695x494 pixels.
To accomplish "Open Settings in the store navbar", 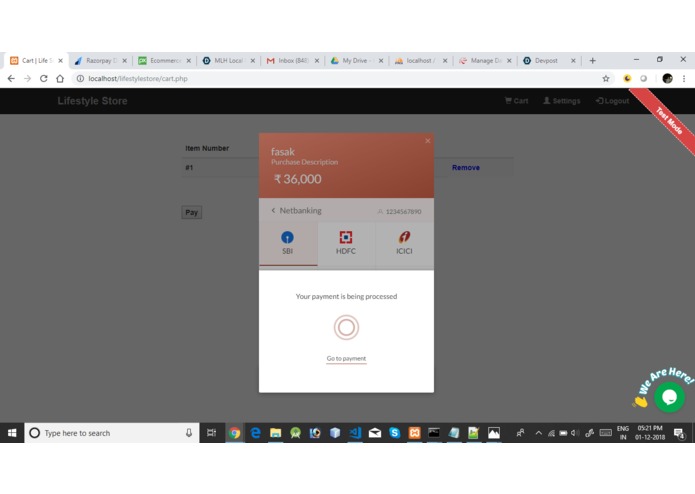I will pyautogui.click(x=562, y=101).
